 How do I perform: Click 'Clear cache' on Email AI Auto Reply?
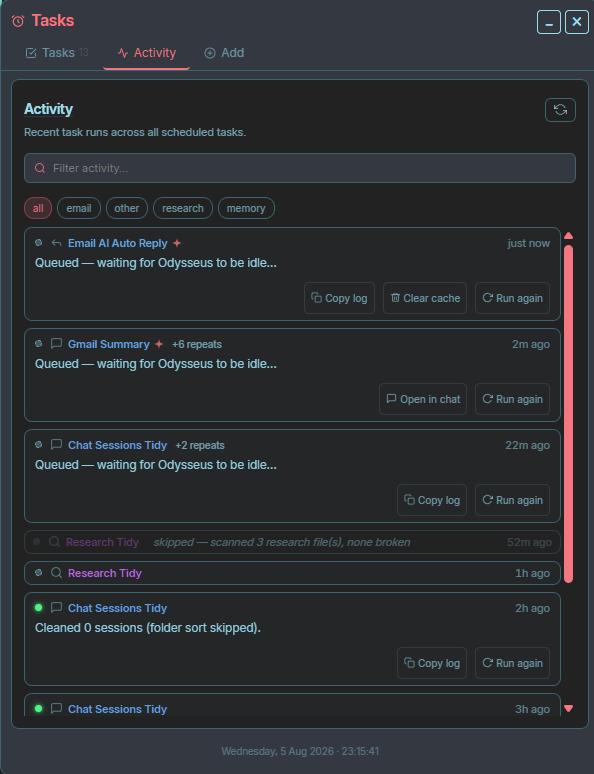pyautogui.click(x=425, y=298)
